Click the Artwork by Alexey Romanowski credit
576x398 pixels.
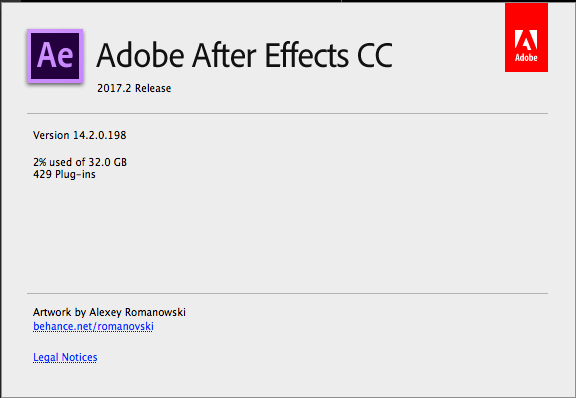109,312
